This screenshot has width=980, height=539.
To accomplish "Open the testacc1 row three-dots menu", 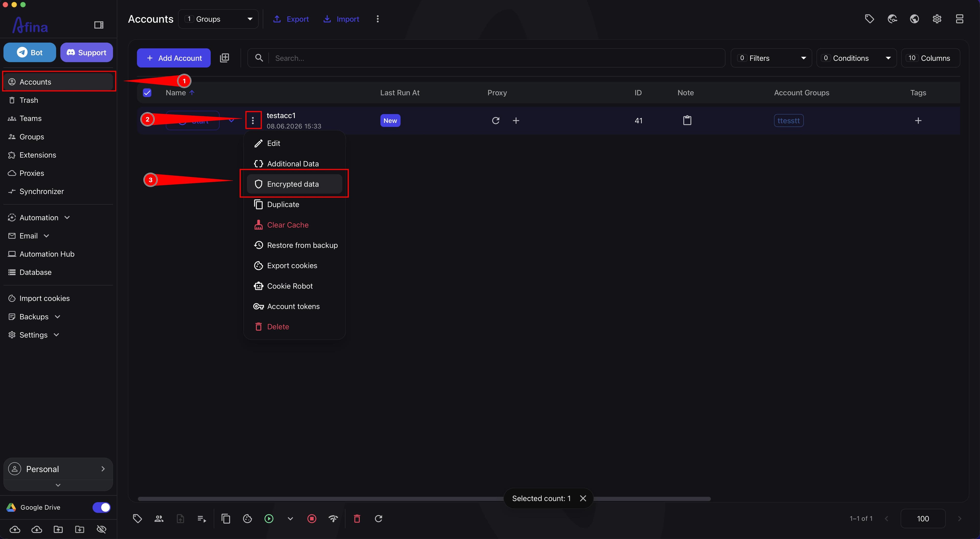I will tap(253, 121).
